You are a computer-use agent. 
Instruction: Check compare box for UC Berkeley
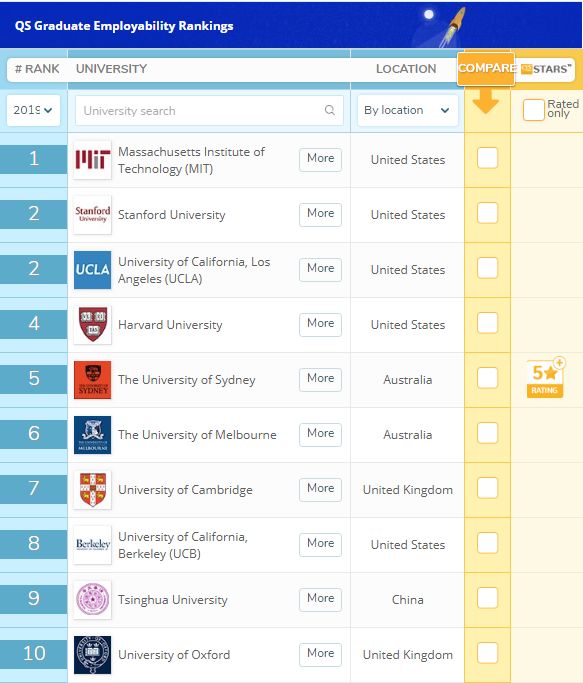point(487,543)
